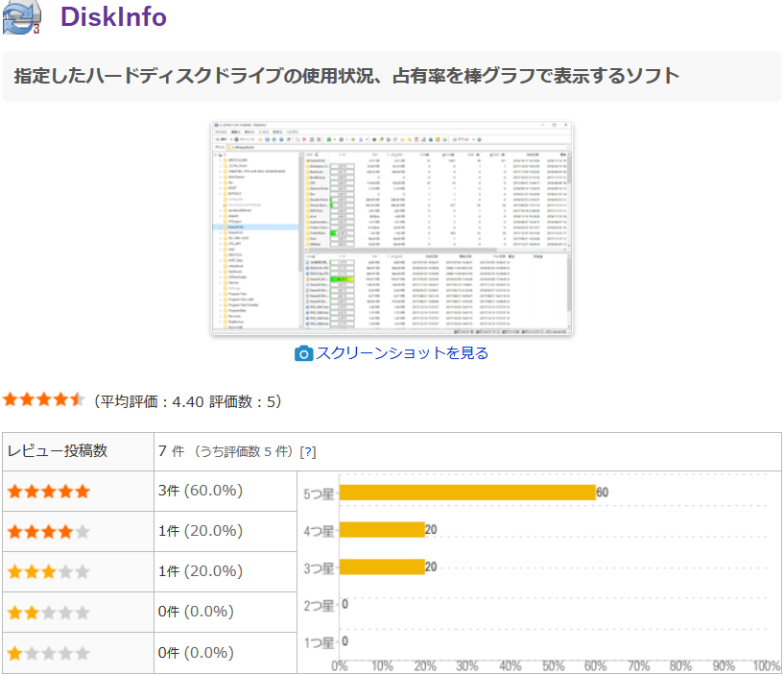This screenshot has height=675, width=784.
Task: Click the software description heading text
Action: (346, 76)
